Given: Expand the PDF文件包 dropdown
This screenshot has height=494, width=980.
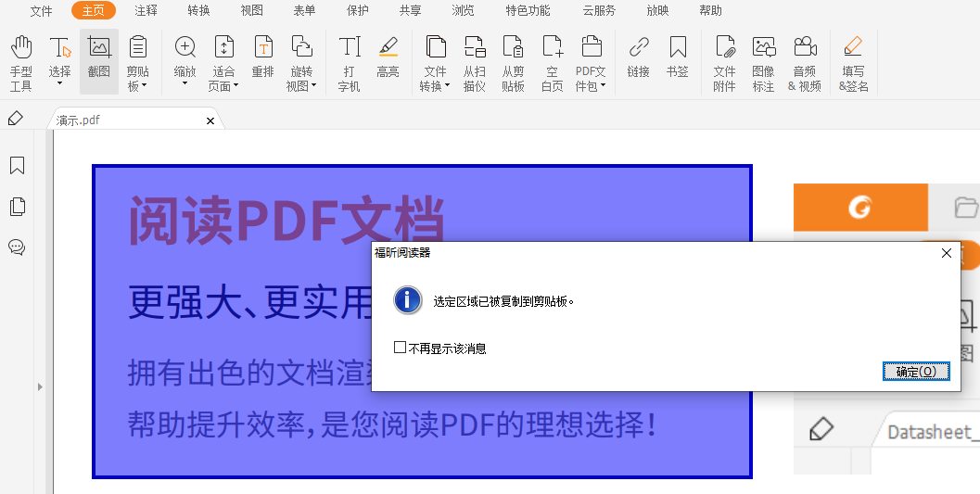Looking at the screenshot, I should 603,86.
